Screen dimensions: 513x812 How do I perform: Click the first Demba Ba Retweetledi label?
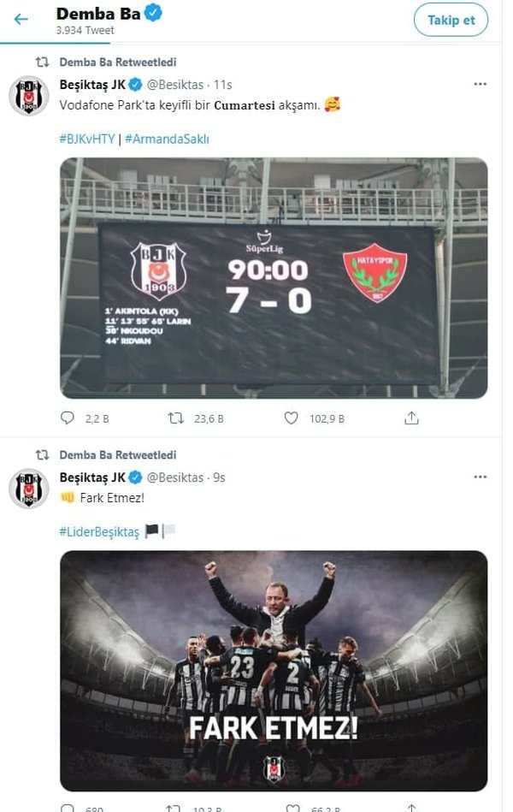[x=118, y=62]
